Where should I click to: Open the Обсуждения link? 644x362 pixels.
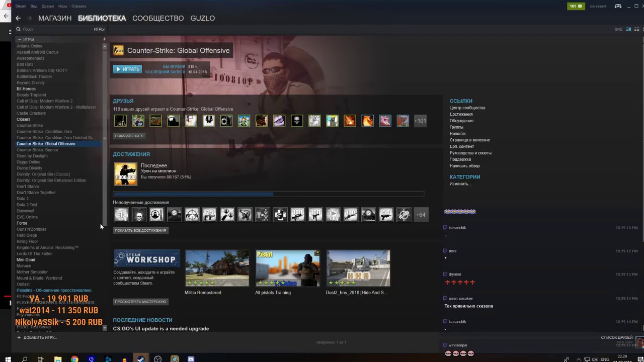[x=461, y=121]
